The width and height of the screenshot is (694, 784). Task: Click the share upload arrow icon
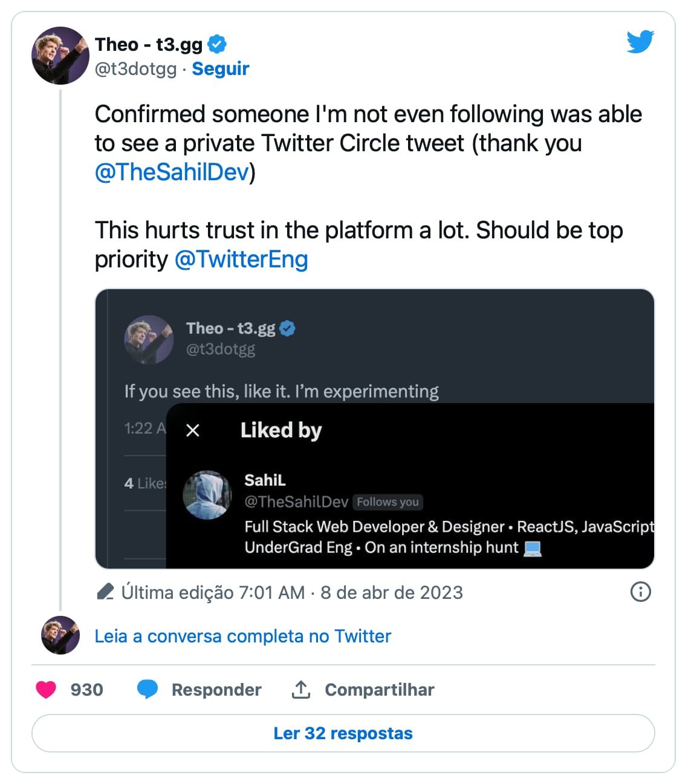pyautogui.click(x=301, y=689)
